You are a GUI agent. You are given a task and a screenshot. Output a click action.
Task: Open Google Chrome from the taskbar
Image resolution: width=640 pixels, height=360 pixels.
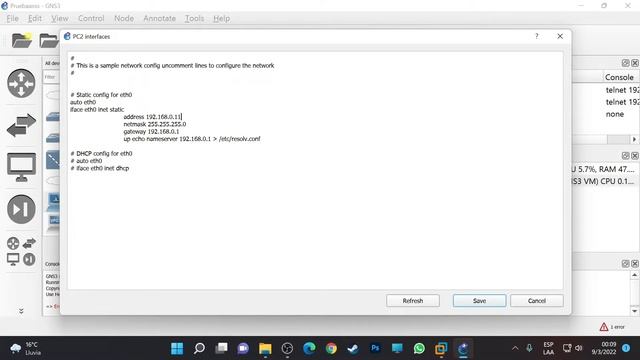tap(331, 349)
